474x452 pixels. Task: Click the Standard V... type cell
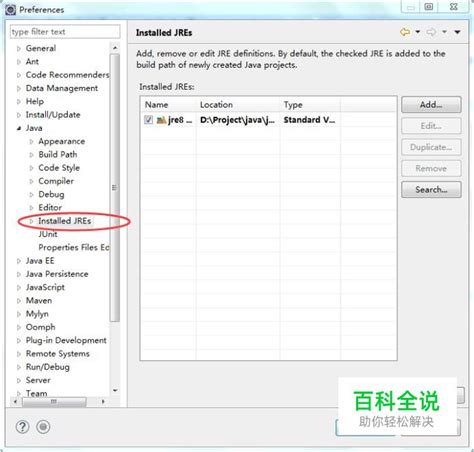[309, 120]
